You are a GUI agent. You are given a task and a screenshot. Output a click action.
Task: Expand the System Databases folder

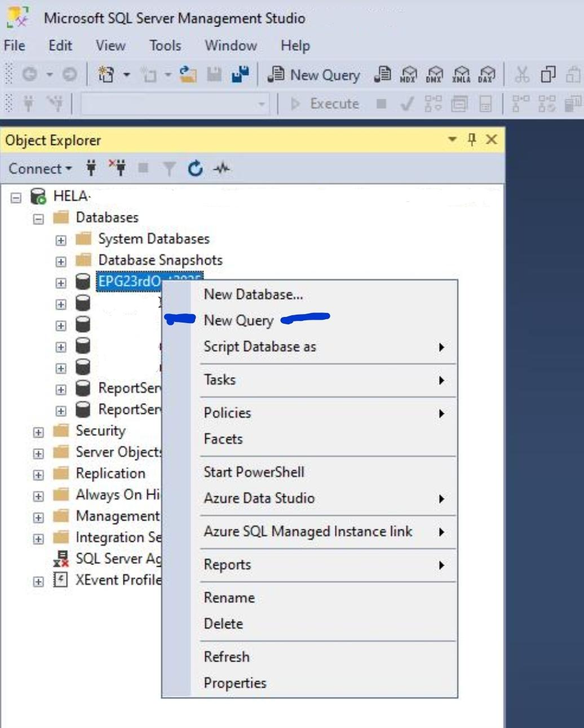tap(61, 240)
